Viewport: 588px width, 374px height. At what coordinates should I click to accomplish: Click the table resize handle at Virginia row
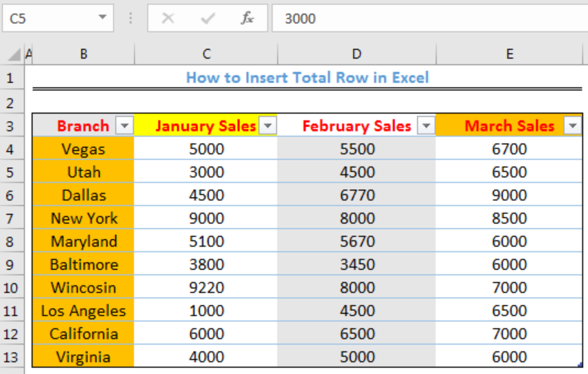point(580,364)
